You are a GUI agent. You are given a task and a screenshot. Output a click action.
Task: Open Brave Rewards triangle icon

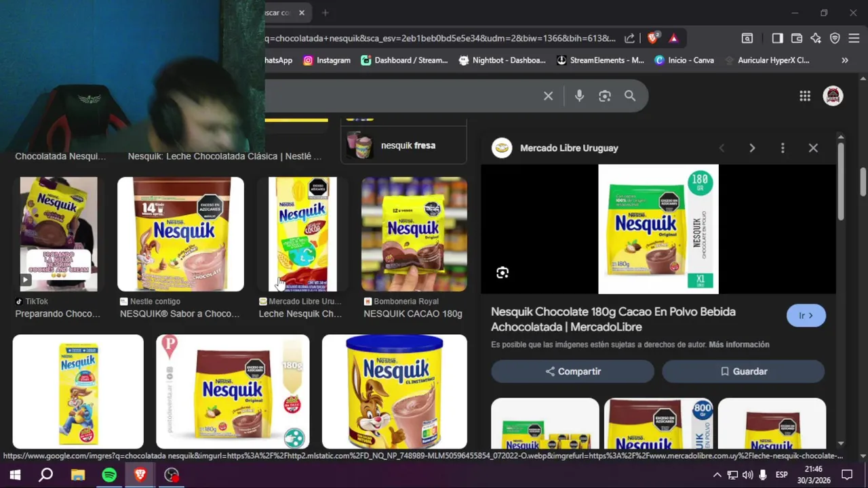click(x=673, y=38)
